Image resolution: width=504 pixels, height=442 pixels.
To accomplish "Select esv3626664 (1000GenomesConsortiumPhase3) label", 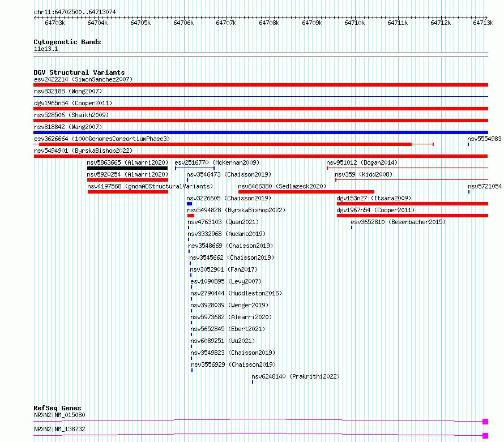I will click(x=102, y=139).
